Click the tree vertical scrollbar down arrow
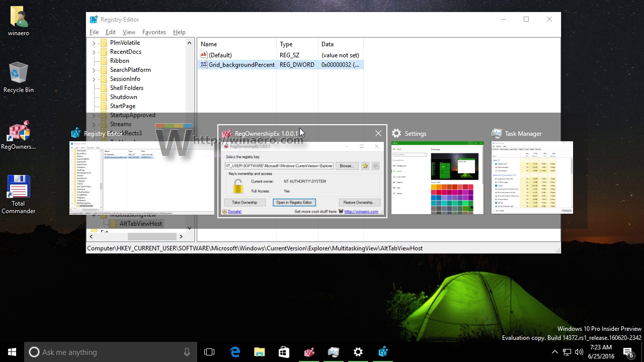 (x=190, y=228)
